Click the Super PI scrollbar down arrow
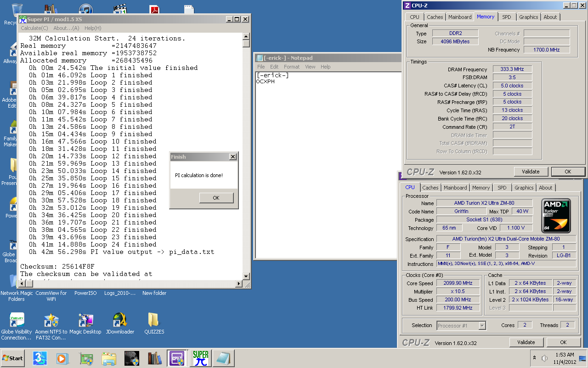Screen dimensions: 588x368 (x=246, y=276)
